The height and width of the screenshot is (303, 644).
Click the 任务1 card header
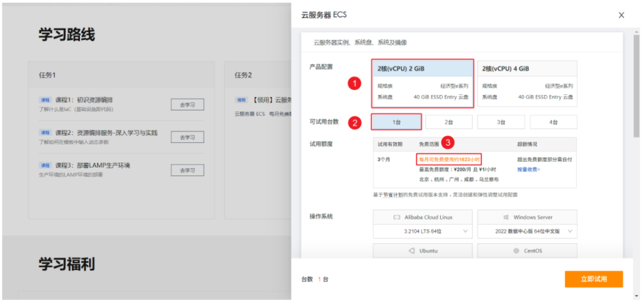click(x=122, y=75)
